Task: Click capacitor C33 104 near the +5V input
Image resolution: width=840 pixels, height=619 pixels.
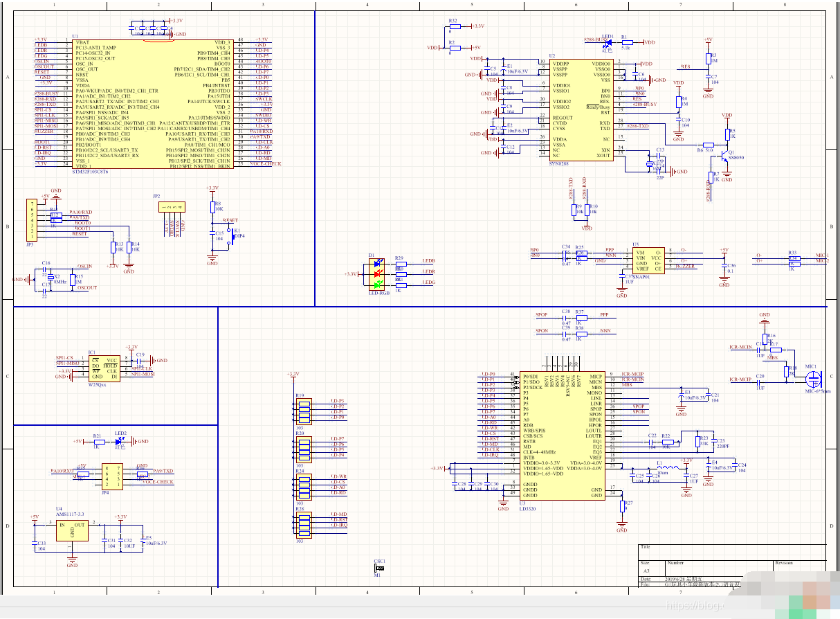Action: pyautogui.click(x=35, y=544)
